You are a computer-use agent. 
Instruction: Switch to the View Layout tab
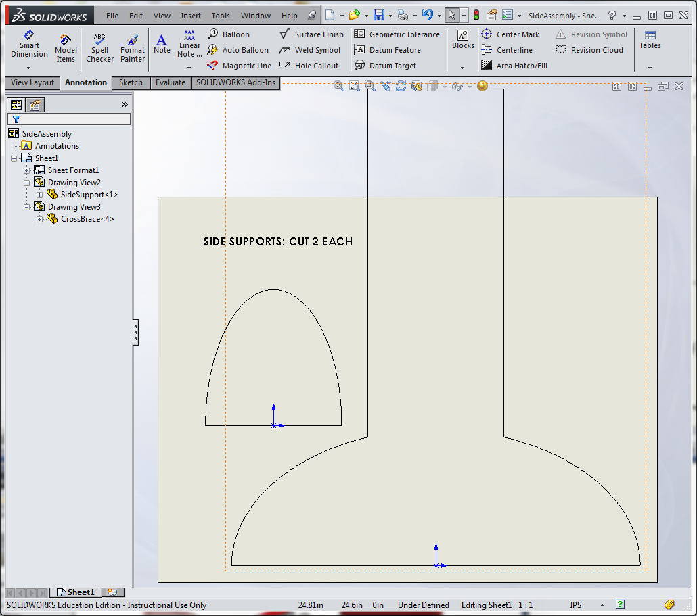pyautogui.click(x=32, y=82)
